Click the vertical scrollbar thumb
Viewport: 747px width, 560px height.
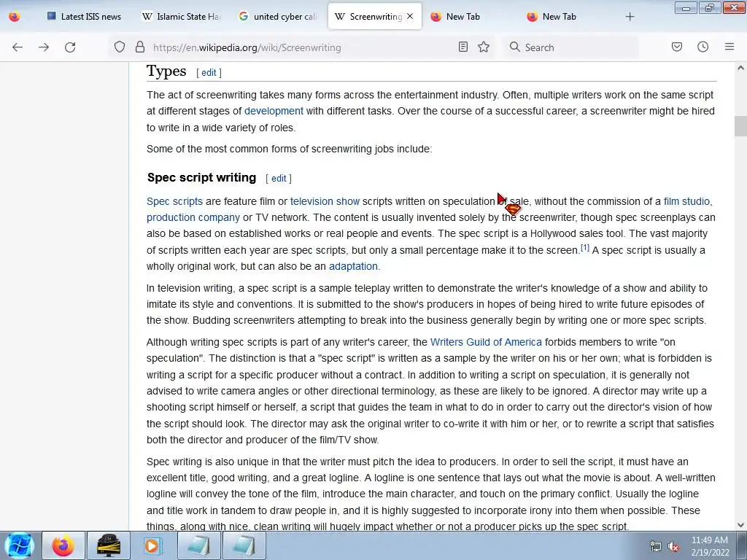point(740,125)
